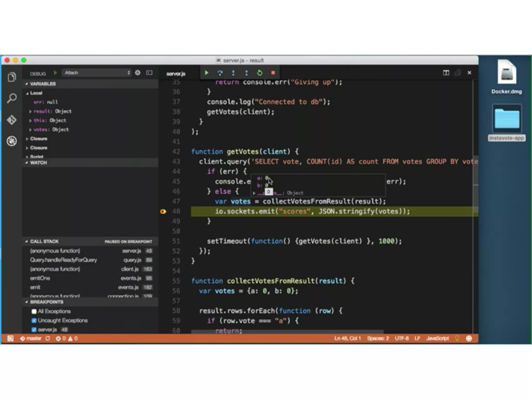
Task: Expand the votes Object variable
Action: (x=30, y=130)
